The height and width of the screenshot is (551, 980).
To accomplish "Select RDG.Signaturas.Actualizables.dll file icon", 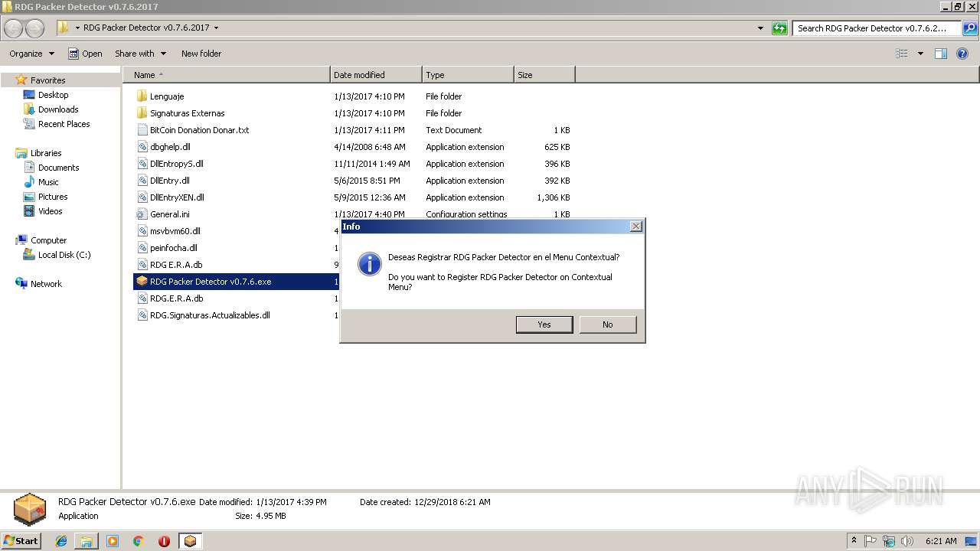I will point(142,315).
